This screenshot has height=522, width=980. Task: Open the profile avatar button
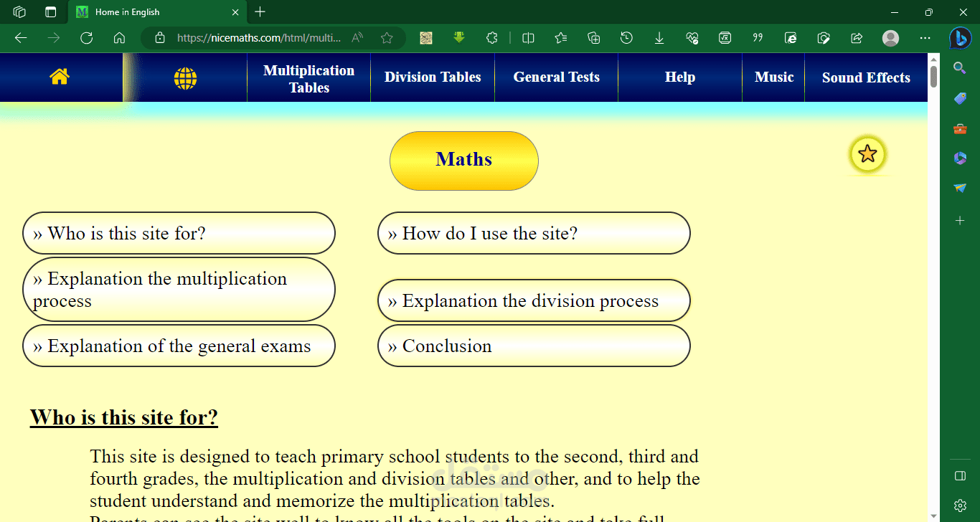click(x=890, y=38)
